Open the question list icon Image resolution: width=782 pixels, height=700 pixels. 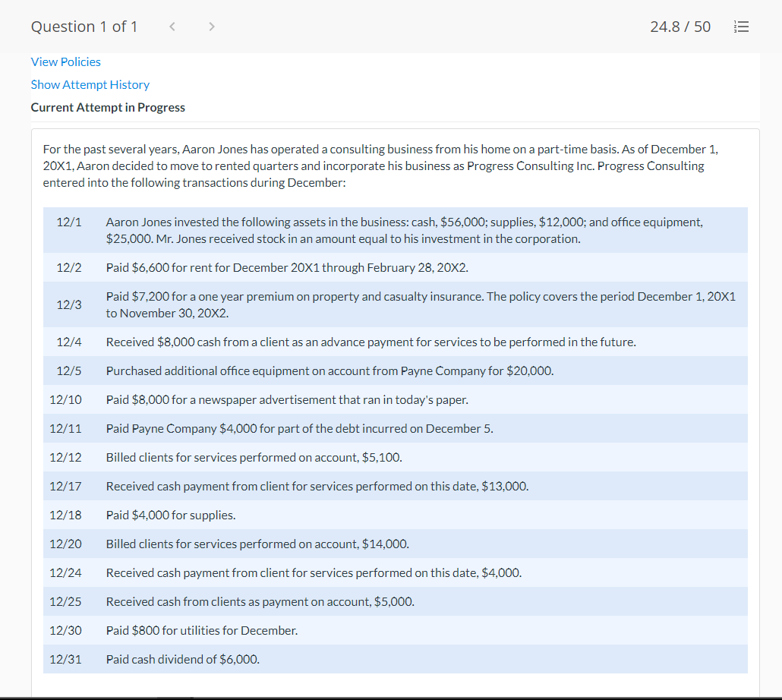tap(741, 27)
